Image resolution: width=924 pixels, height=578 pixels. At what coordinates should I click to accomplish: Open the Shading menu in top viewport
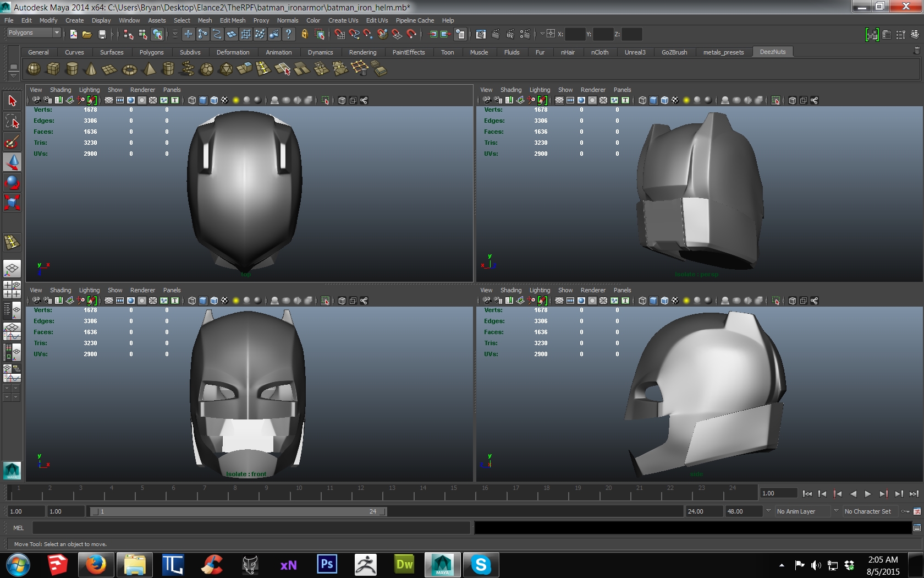[x=61, y=90]
